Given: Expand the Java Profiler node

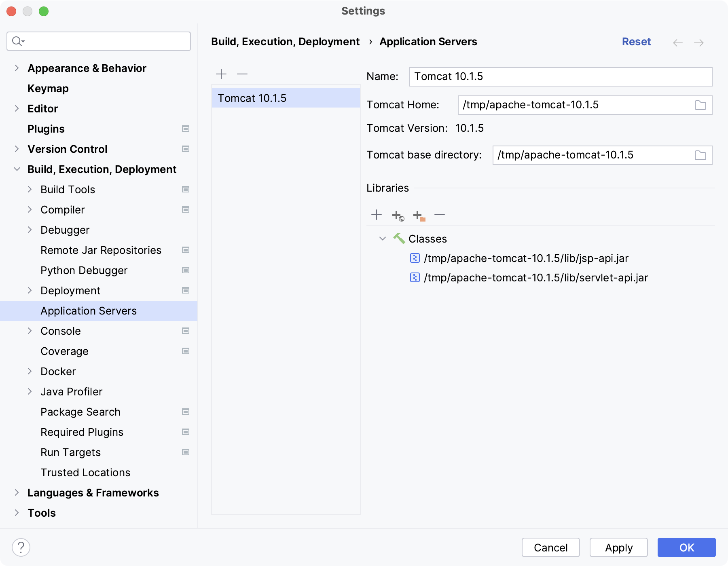Looking at the screenshot, I should 30,391.
